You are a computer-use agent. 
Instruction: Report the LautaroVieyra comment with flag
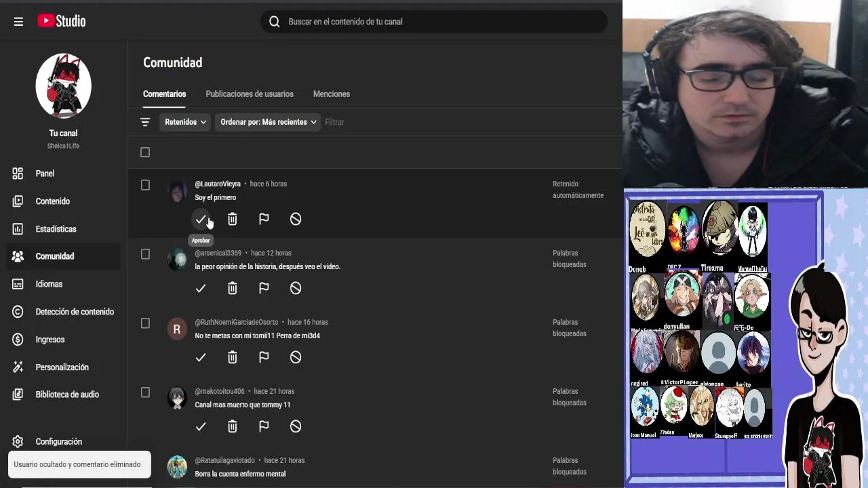264,219
